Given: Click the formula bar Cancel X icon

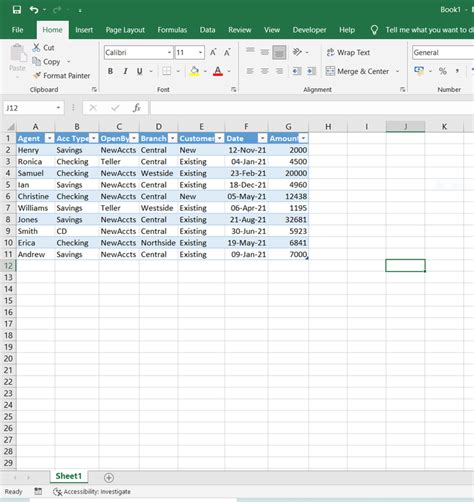Looking at the screenshot, I should [93, 108].
